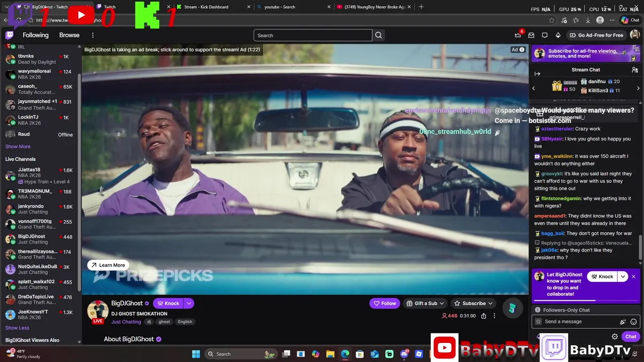Open JoeKnowsYT channel in sidebar
Viewport: 644px width, 362px height.
click(x=39, y=315)
